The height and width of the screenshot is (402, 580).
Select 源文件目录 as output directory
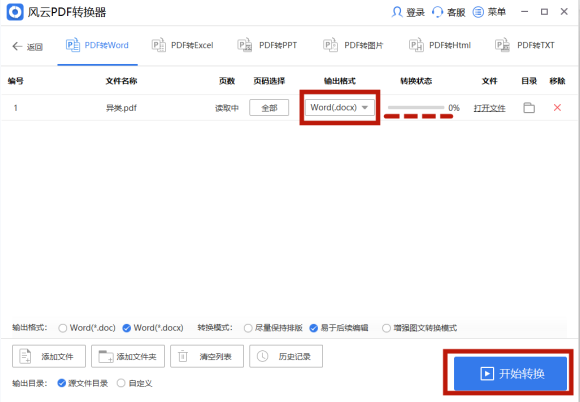(x=83, y=383)
